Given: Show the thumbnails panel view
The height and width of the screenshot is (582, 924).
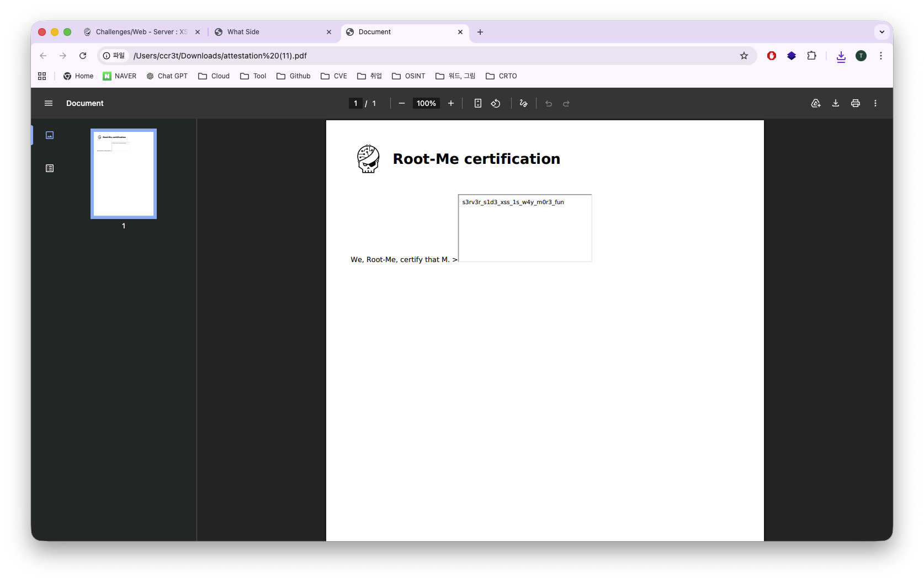Looking at the screenshot, I should (x=50, y=135).
